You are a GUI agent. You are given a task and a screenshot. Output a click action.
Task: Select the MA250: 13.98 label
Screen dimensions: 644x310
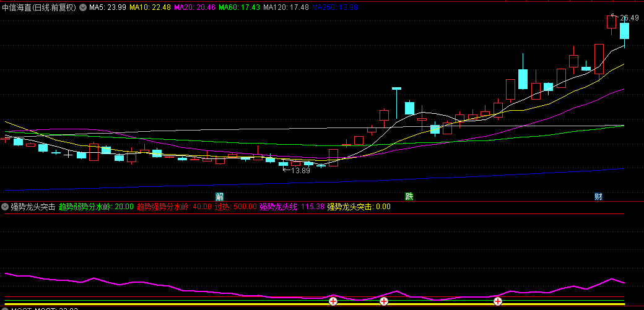tap(335, 7)
